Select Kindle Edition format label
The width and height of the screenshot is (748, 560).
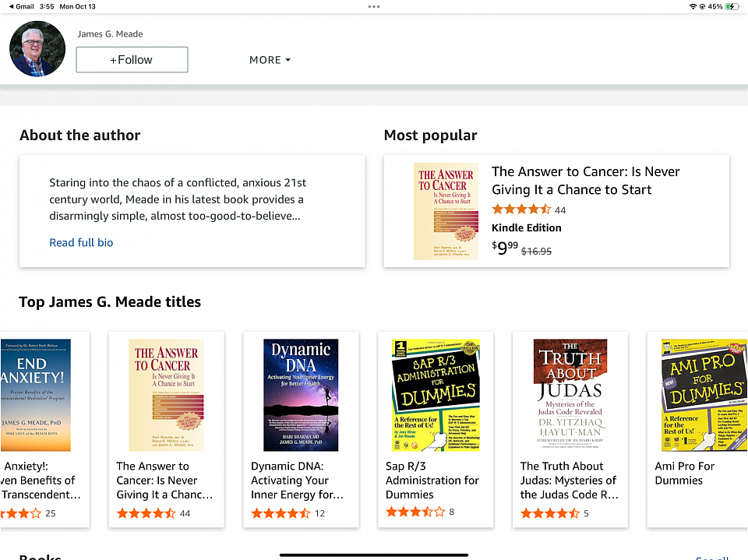pos(526,227)
